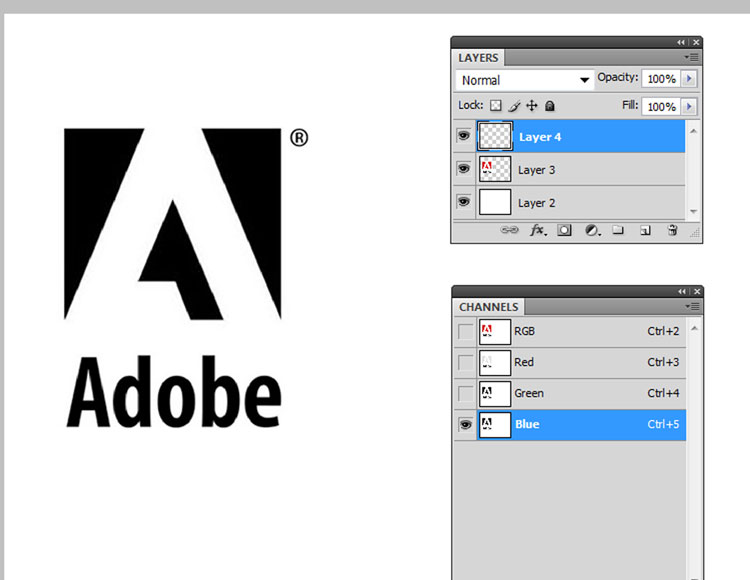The width and height of the screenshot is (750, 580).
Task: Click the RGB channel thumbnail
Action: point(495,331)
